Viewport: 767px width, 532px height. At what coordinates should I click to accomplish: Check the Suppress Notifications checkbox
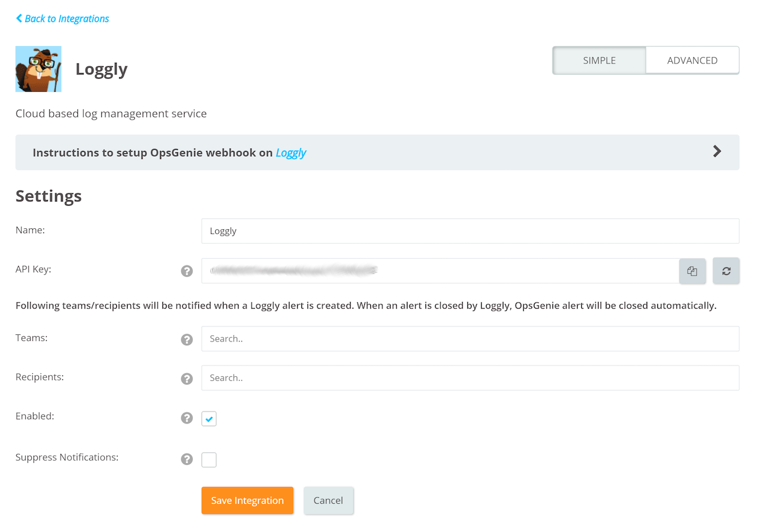click(209, 460)
